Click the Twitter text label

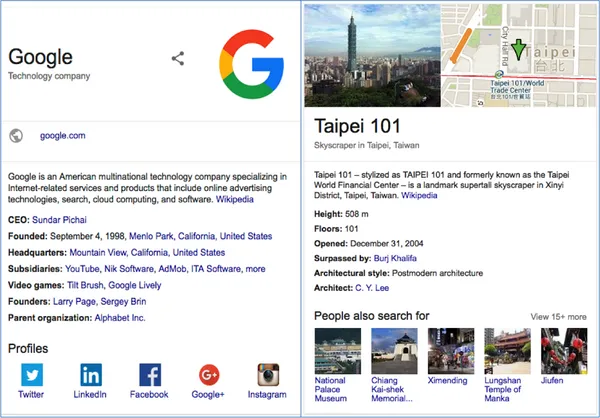click(31, 394)
